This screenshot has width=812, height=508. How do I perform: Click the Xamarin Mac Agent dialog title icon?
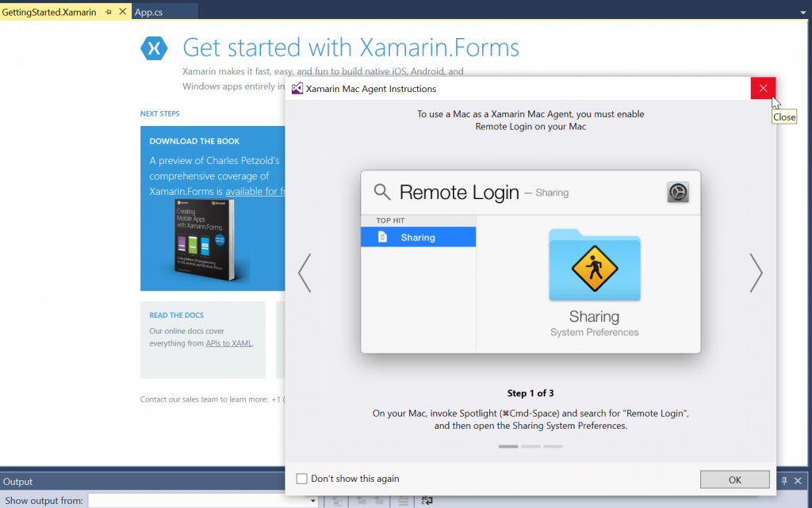point(297,89)
